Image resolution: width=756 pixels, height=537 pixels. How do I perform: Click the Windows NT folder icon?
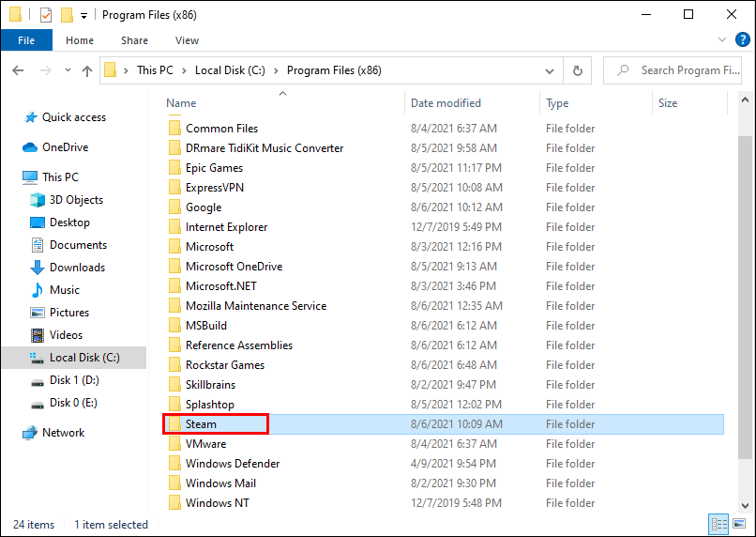point(174,503)
